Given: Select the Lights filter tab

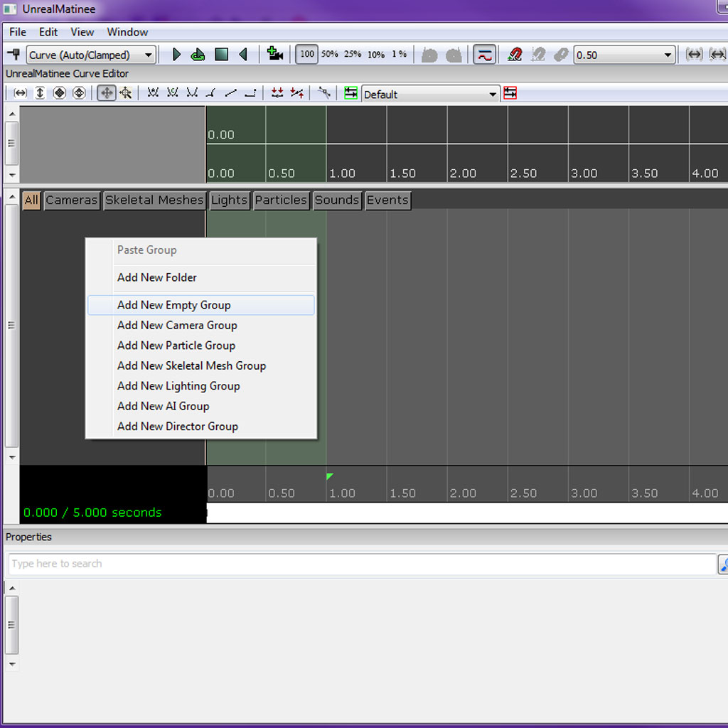Looking at the screenshot, I should click(230, 200).
